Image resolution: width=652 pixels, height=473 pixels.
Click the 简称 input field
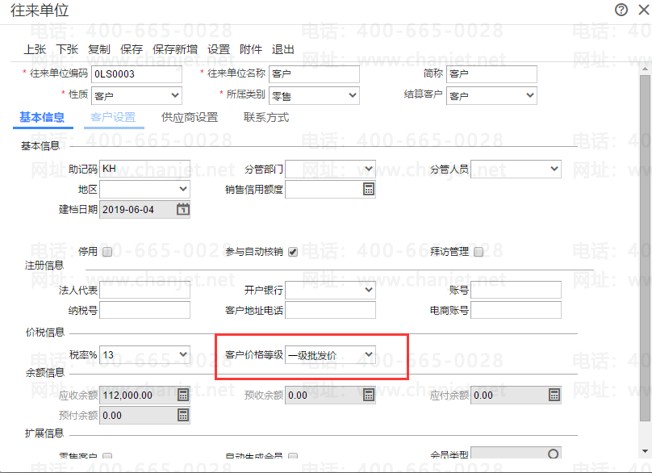(491, 74)
